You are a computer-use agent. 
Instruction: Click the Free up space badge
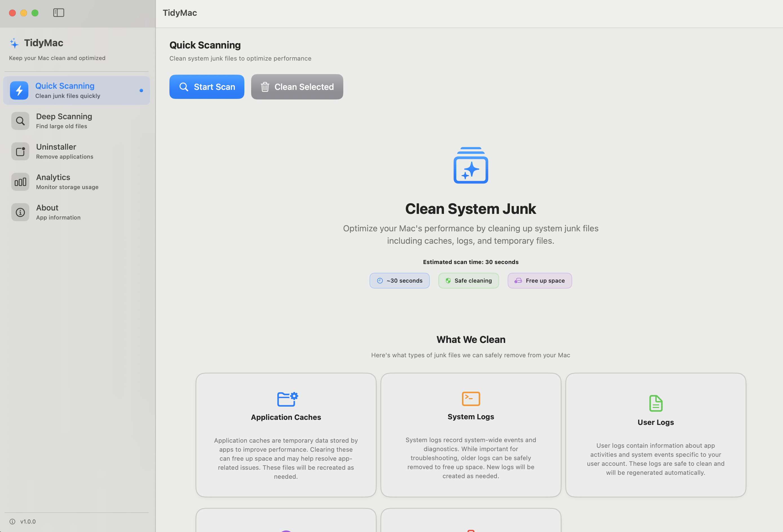pyautogui.click(x=539, y=281)
